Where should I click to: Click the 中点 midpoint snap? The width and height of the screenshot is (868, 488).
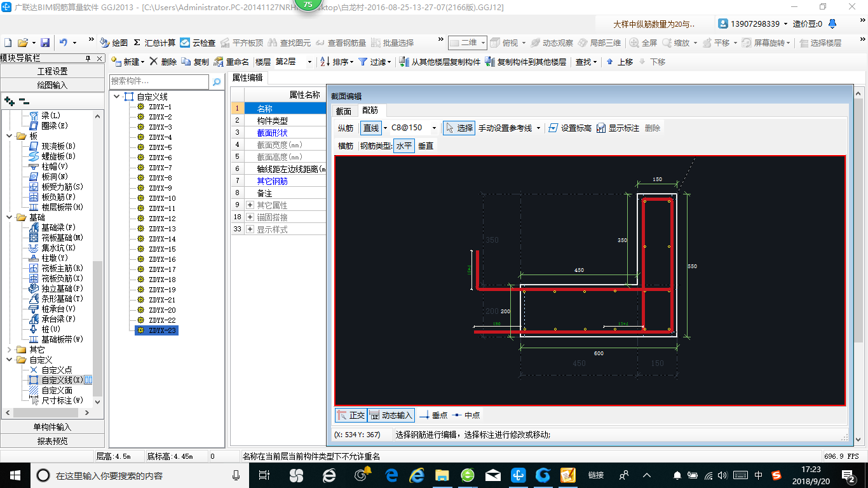[x=466, y=415]
